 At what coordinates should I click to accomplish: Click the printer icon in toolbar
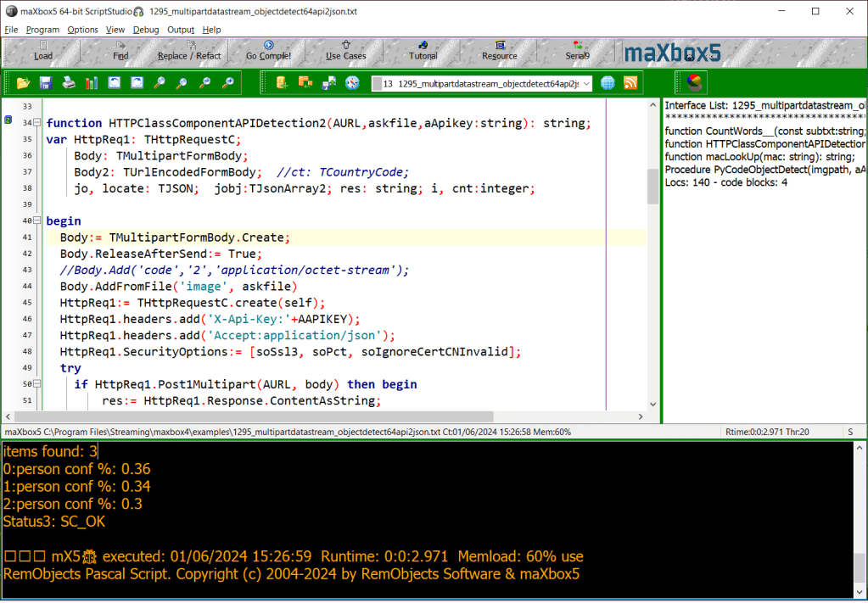69,82
